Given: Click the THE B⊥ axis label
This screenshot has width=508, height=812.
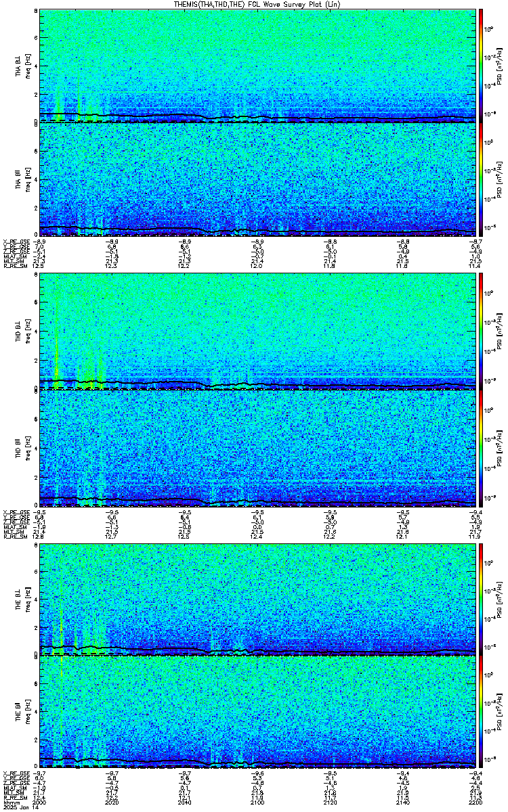Looking at the screenshot, I should 18,598.
